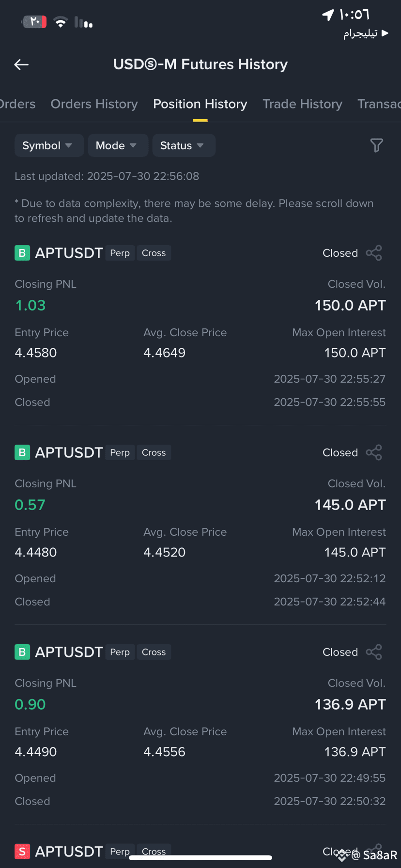Tap the Cross tag on third position
This screenshot has height=868, width=401.
pos(154,652)
